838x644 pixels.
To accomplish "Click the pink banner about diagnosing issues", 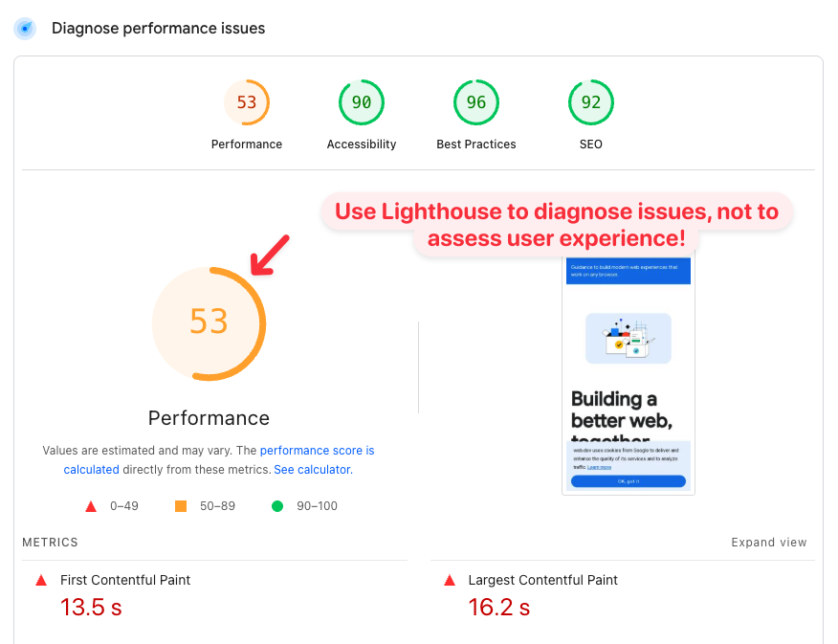I will [x=558, y=226].
